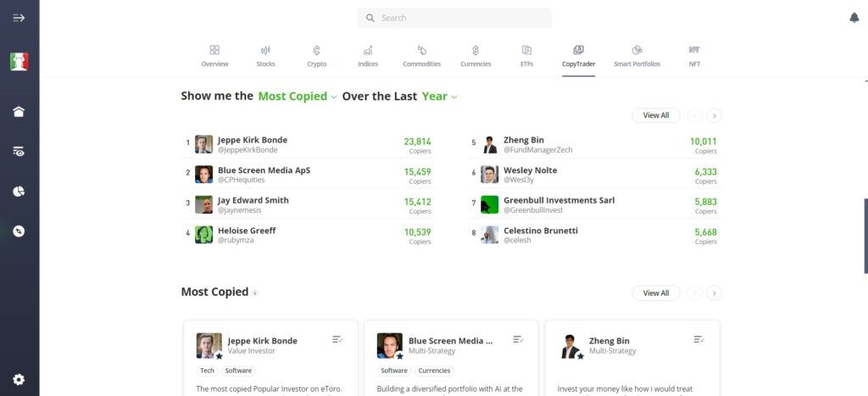Click the Commodities icon
Screen dimensions: 868x396
422,50
